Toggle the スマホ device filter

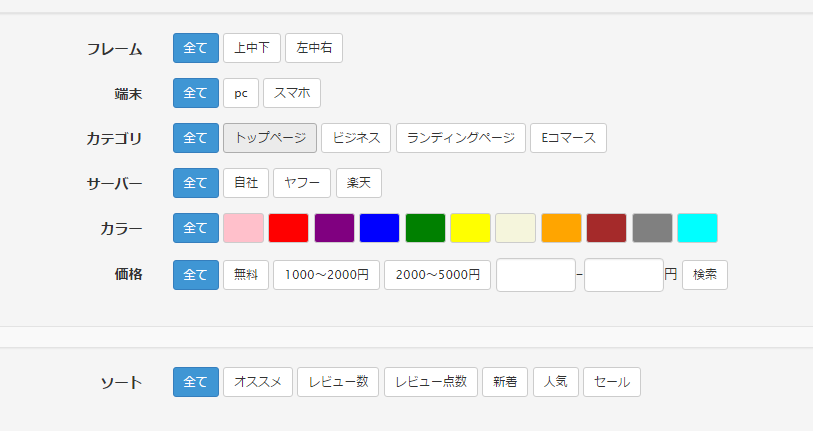tap(292, 93)
